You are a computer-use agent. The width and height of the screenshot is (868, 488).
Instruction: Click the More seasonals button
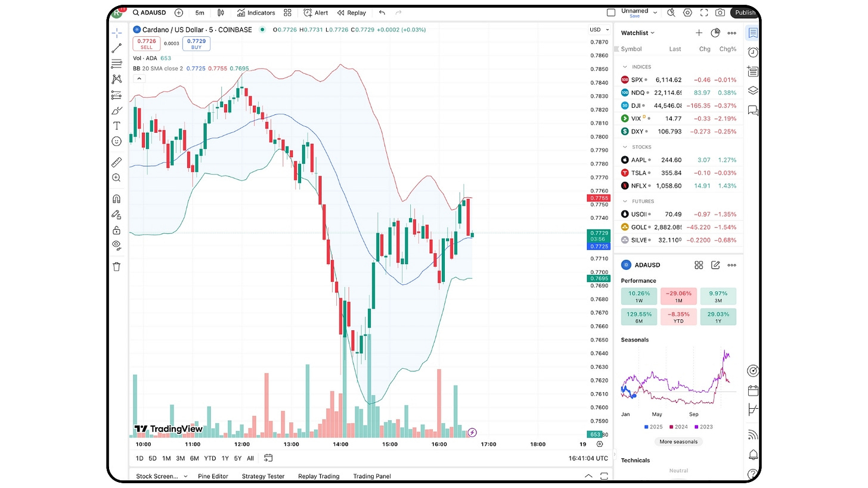[x=678, y=442]
